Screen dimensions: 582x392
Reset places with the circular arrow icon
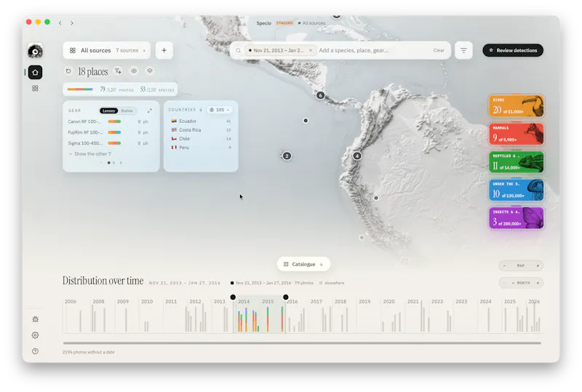(68, 71)
